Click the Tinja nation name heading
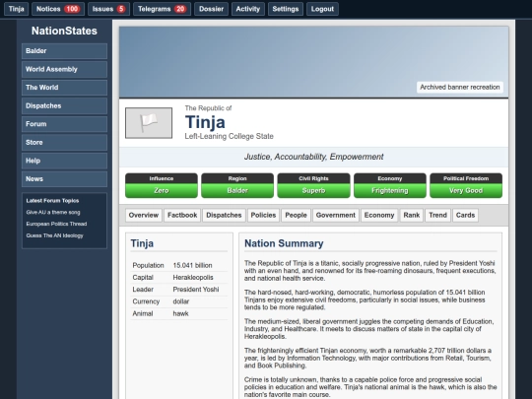 (205, 122)
